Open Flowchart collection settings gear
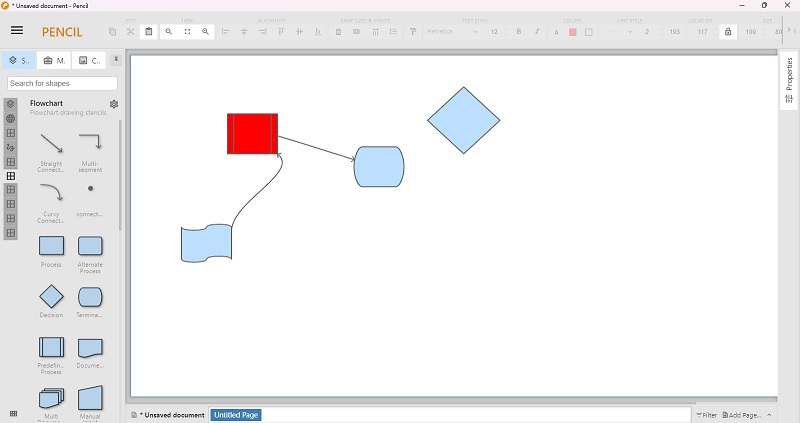800x423 pixels. tap(114, 104)
